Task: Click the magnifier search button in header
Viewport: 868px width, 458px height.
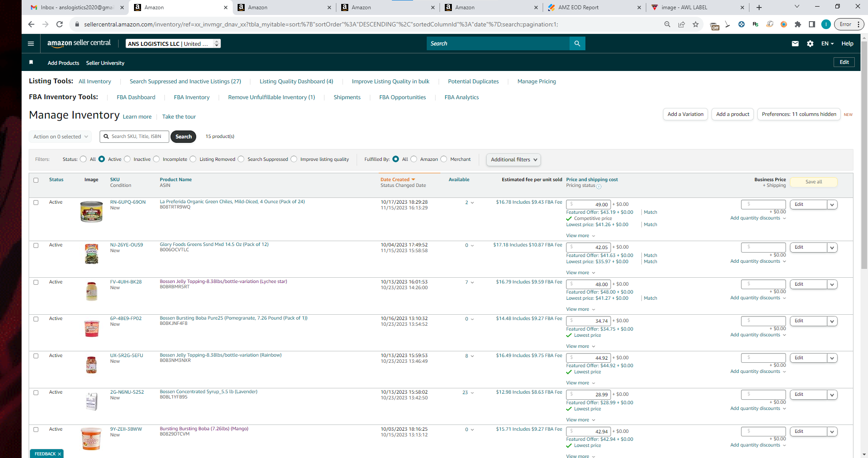Action: 577,43
